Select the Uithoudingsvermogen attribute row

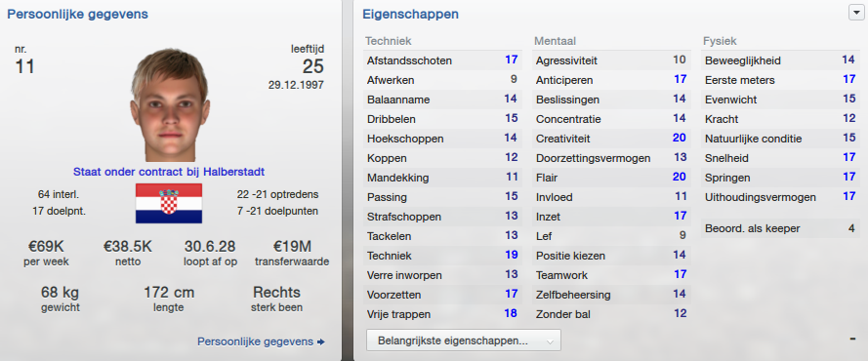point(780,197)
